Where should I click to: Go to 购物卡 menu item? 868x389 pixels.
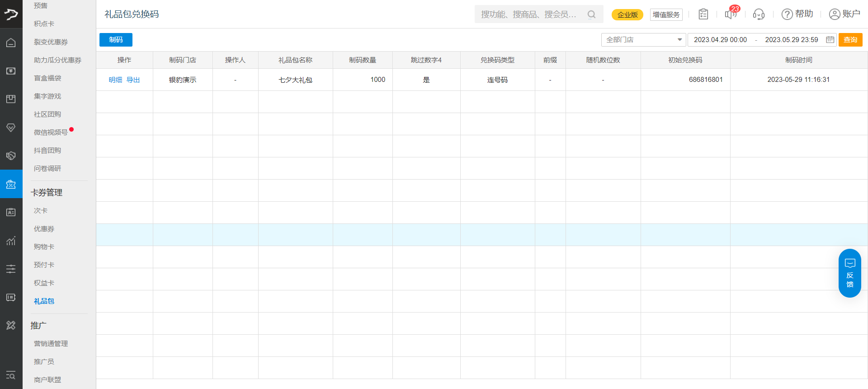[x=44, y=247]
